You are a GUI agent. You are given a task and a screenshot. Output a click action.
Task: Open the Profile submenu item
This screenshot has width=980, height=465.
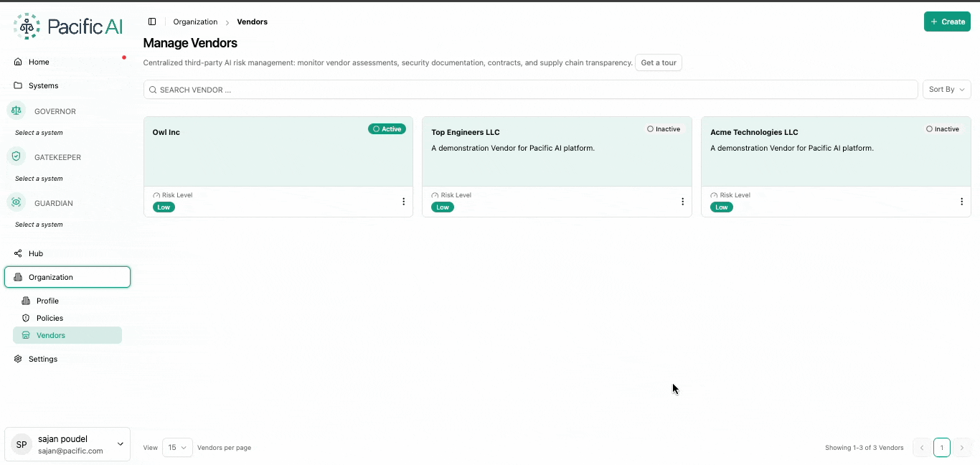click(x=67, y=301)
